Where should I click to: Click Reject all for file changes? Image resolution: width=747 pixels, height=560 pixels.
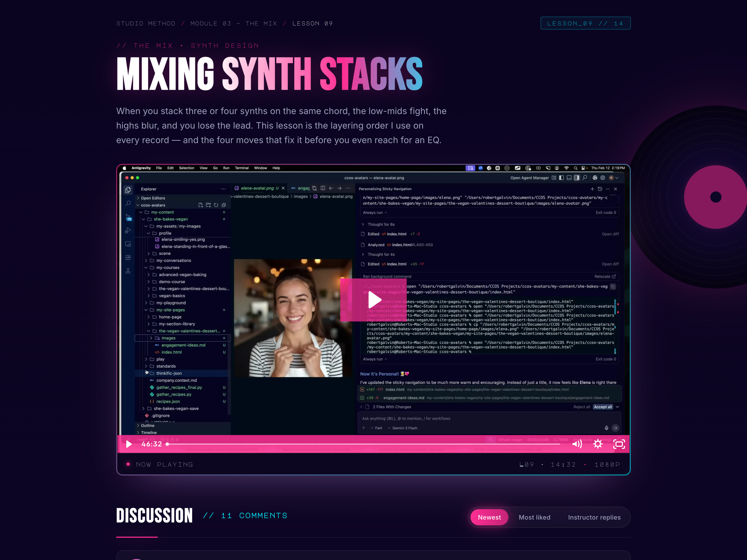tap(582, 407)
